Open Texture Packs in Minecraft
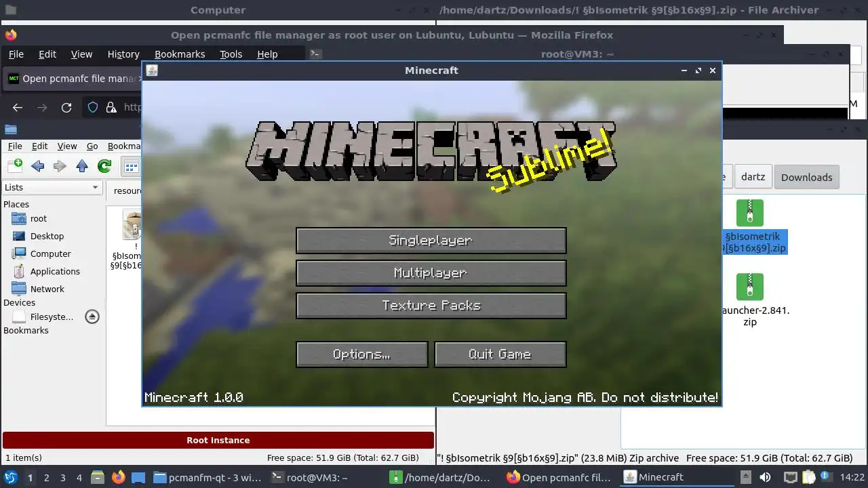The image size is (868, 488). click(431, 306)
